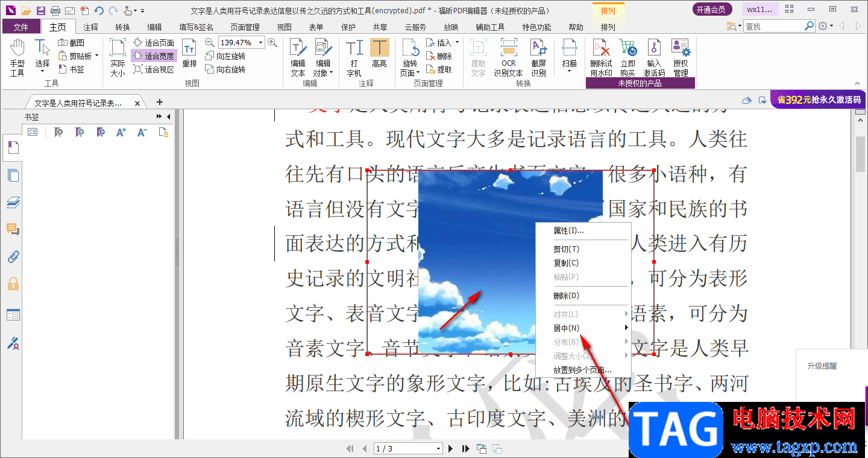Set view to 实际大小 actual size
The width and height of the screenshot is (868, 458).
118,58
